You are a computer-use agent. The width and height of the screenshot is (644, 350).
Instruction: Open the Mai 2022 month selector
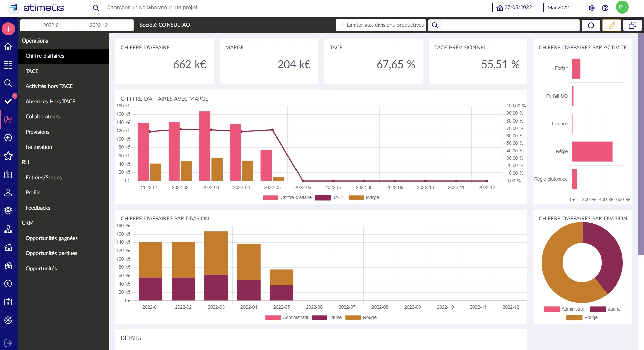pos(558,7)
